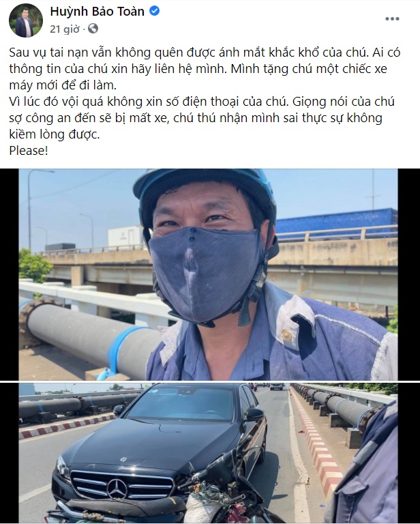Click the post text starting 'Sau vụ tai nạn'
Image resolution: width=420 pixels, height=524 pixels.
[205, 69]
